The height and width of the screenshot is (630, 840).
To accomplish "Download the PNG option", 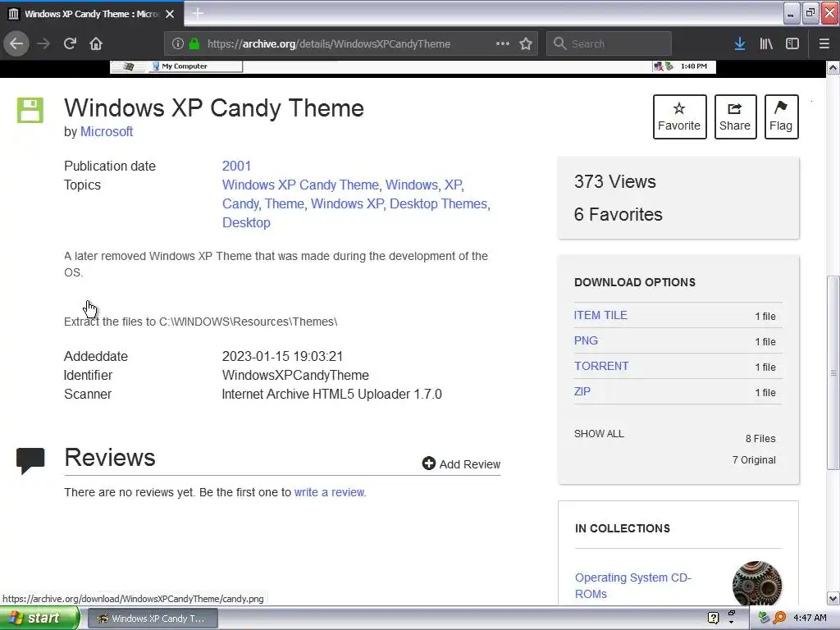I will (586, 340).
